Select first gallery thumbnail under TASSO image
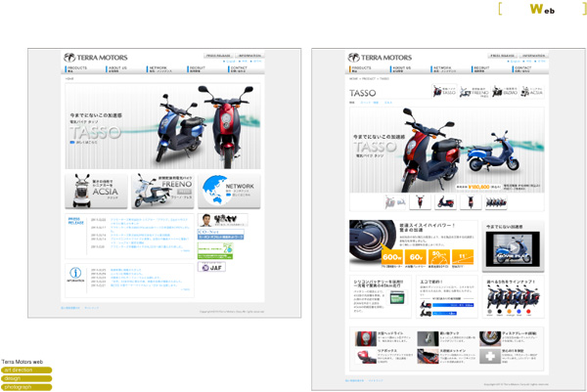Screen dimensions: 587x392 [x=395, y=202]
